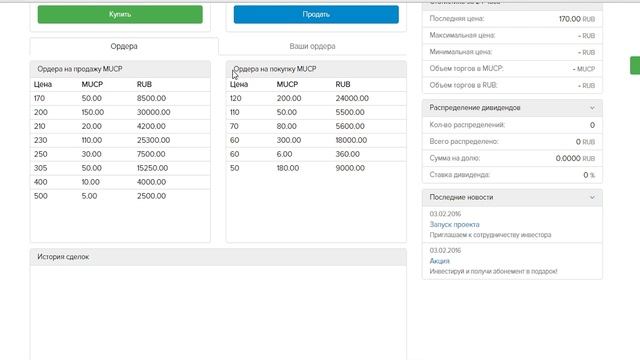Click the Максимальная цена row
This screenshot has width=640, height=360.
tap(512, 36)
